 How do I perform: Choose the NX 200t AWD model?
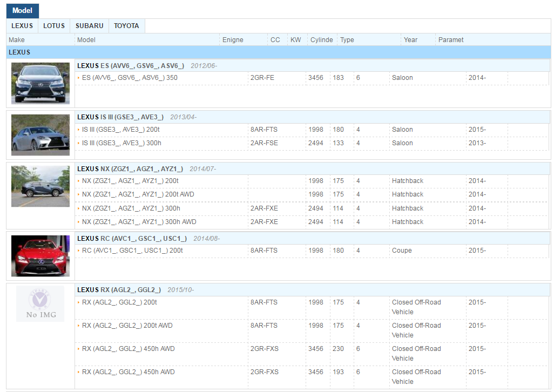[138, 194]
